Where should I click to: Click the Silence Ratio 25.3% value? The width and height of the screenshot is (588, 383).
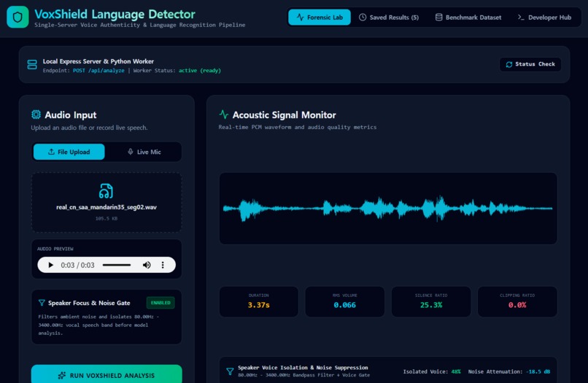coord(431,305)
